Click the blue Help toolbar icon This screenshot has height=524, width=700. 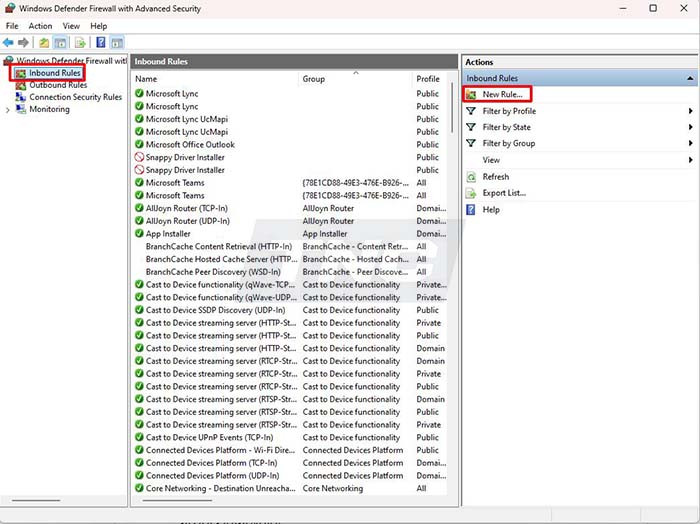[x=101, y=42]
